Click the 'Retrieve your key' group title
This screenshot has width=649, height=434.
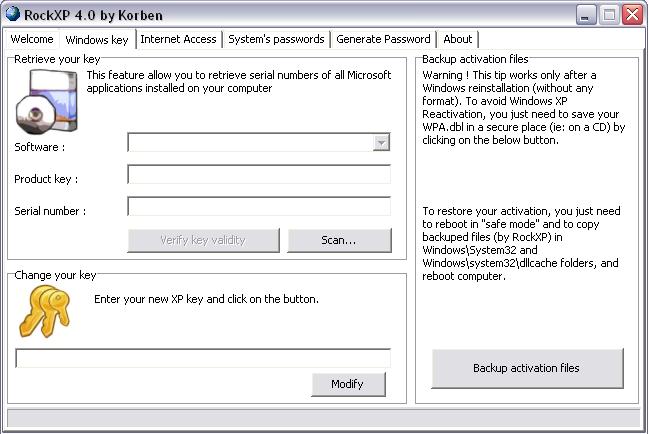click(x=57, y=59)
